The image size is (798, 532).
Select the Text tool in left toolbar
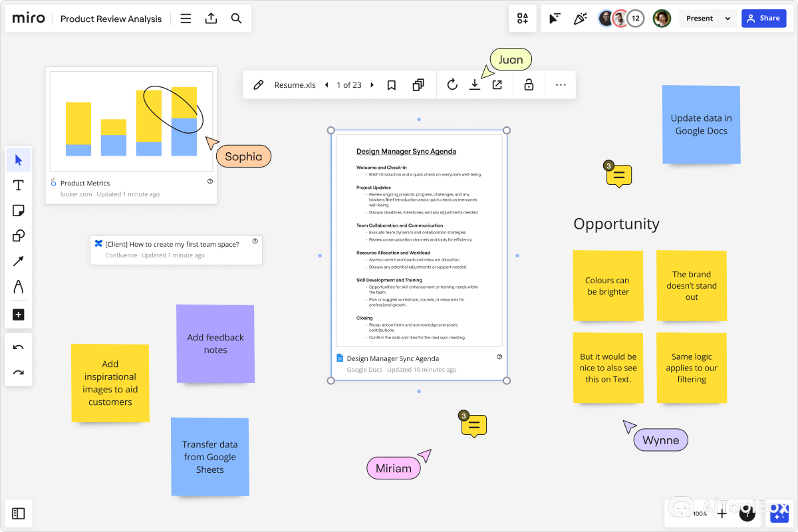[x=19, y=185]
